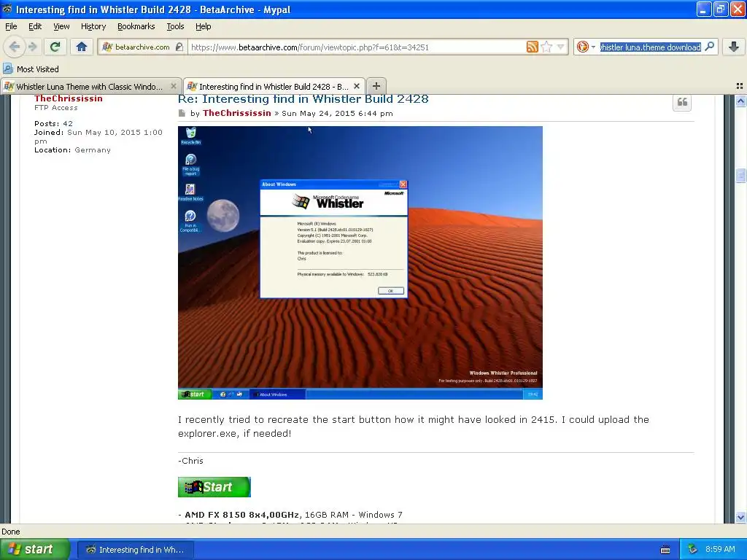Select the Interesting find in Wh... taskbar item
Screen dimensions: 747x560
coord(135,550)
